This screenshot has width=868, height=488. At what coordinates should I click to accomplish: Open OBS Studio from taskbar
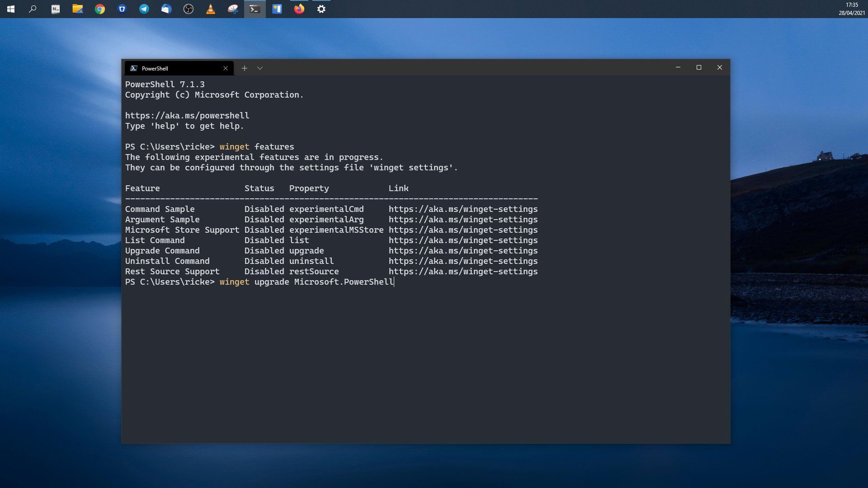coord(189,9)
